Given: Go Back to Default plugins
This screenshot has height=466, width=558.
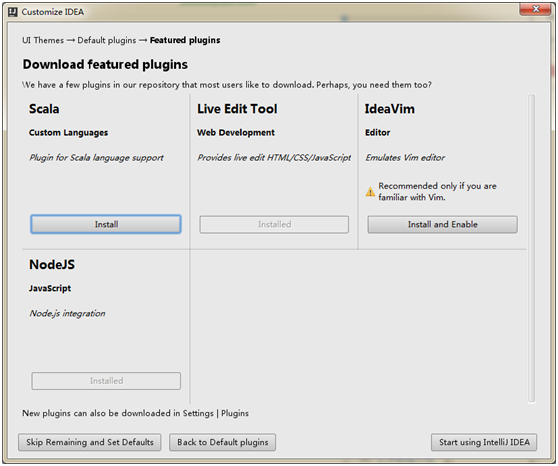Looking at the screenshot, I should pyautogui.click(x=222, y=442).
